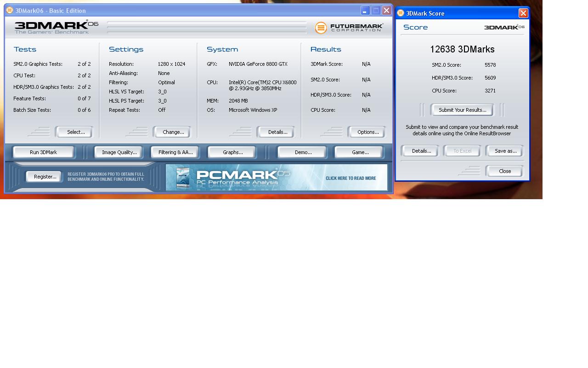Click the Resolution value 1280 x 1024
The image size is (588, 368).
point(171,64)
